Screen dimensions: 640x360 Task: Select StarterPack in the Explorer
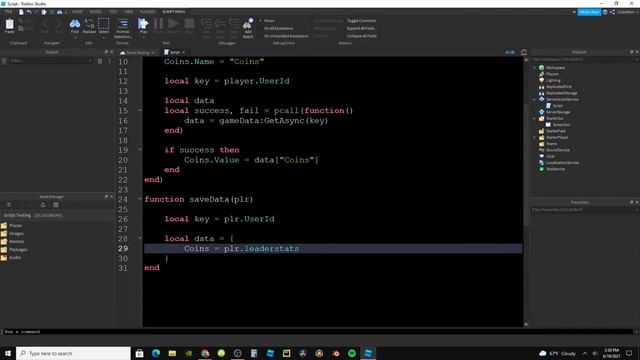coord(556,131)
